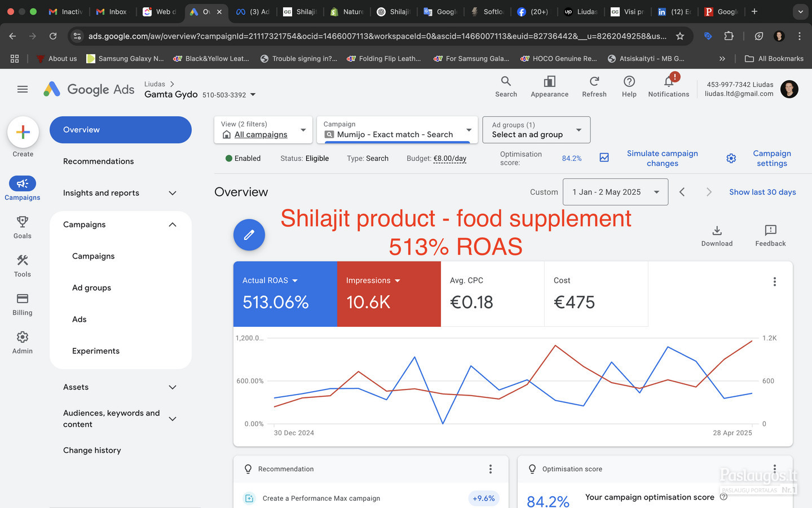Open the Tools section in sidebar
812x508 pixels.
(x=23, y=260)
